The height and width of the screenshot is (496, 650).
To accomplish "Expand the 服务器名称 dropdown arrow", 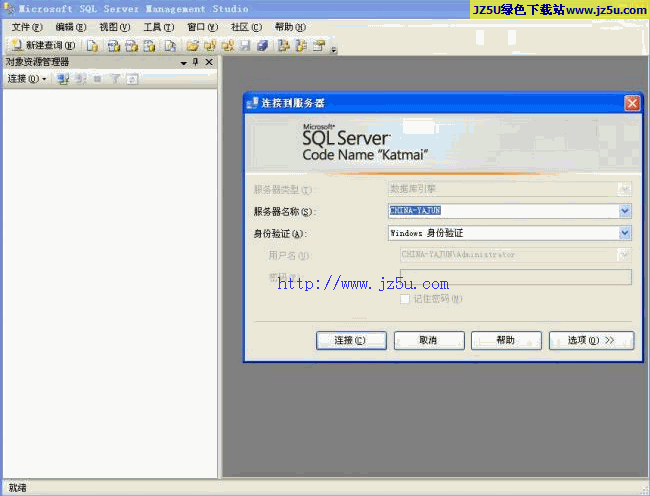I will [x=625, y=211].
